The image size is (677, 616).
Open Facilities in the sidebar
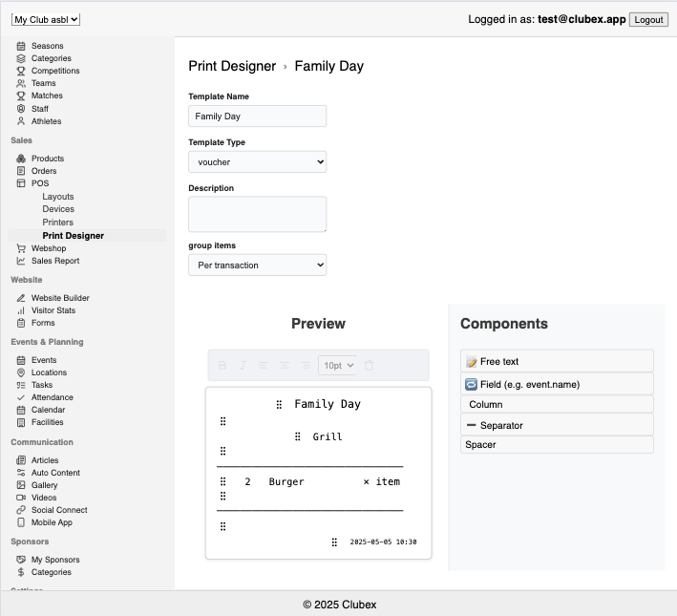[47, 422]
